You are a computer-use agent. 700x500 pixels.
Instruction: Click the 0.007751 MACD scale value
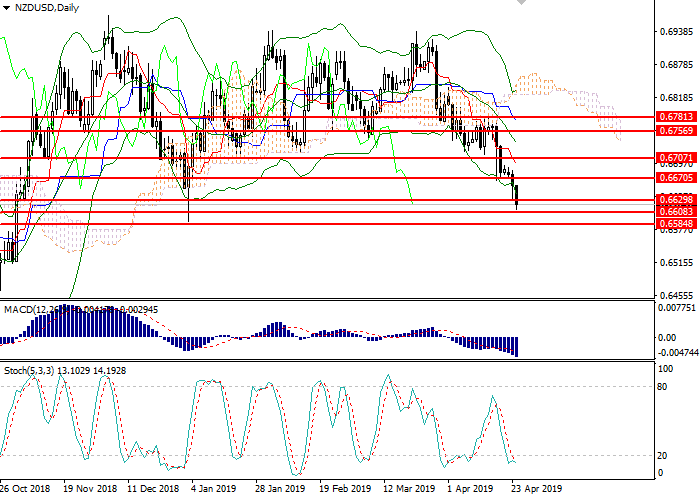[676, 308]
